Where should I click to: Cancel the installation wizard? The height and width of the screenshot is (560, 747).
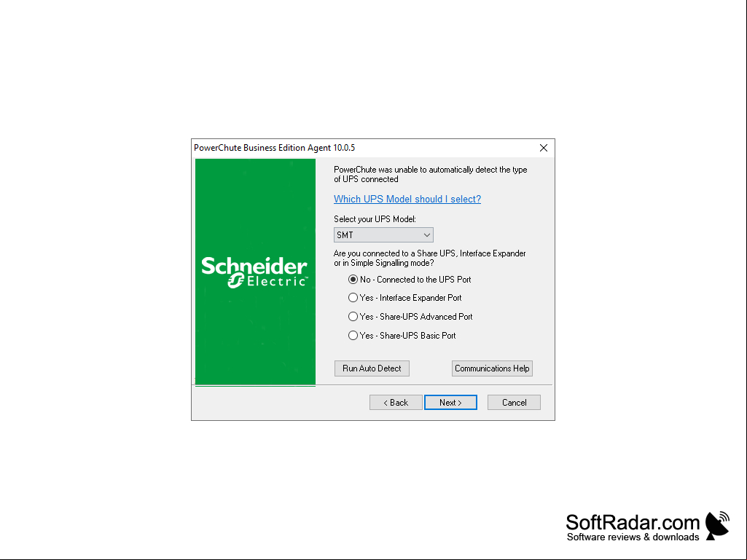[x=514, y=403]
